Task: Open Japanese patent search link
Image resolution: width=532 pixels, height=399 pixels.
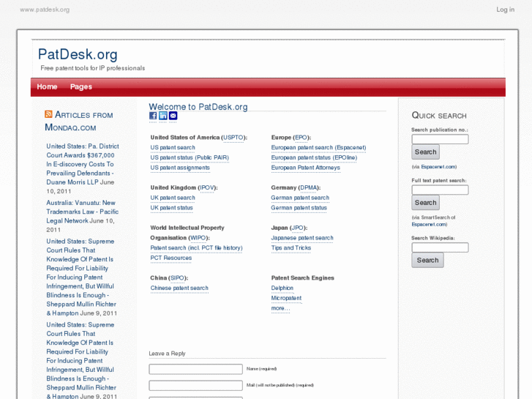Action: (302, 238)
